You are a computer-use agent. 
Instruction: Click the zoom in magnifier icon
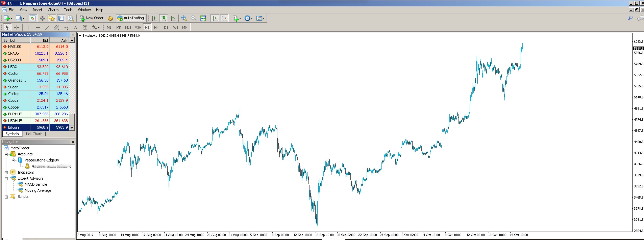[184, 18]
